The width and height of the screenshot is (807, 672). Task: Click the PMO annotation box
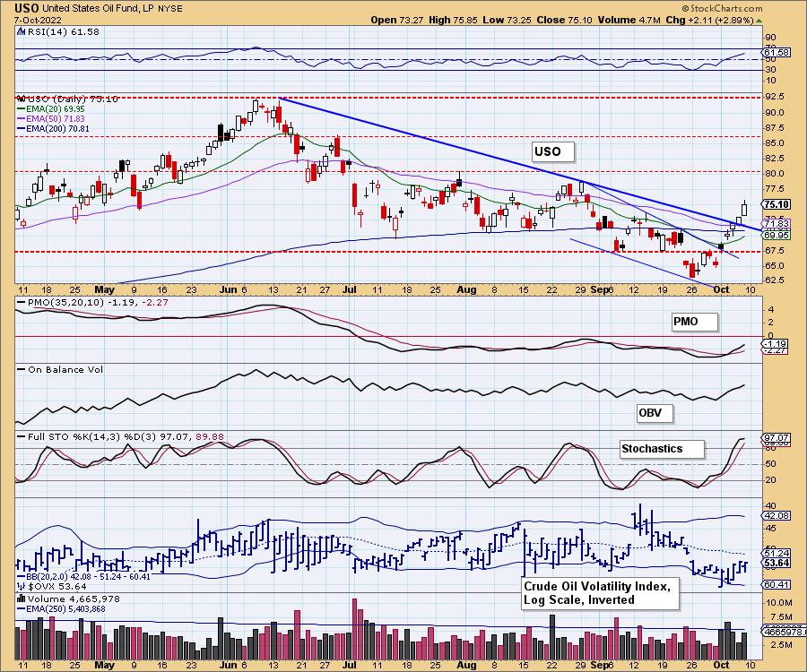pos(694,322)
